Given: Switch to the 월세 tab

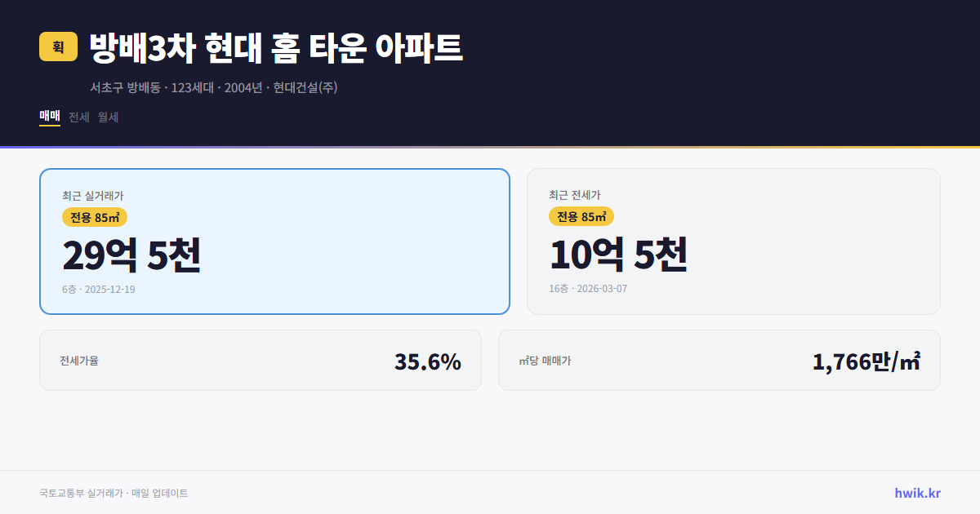Looking at the screenshot, I should pos(109,117).
